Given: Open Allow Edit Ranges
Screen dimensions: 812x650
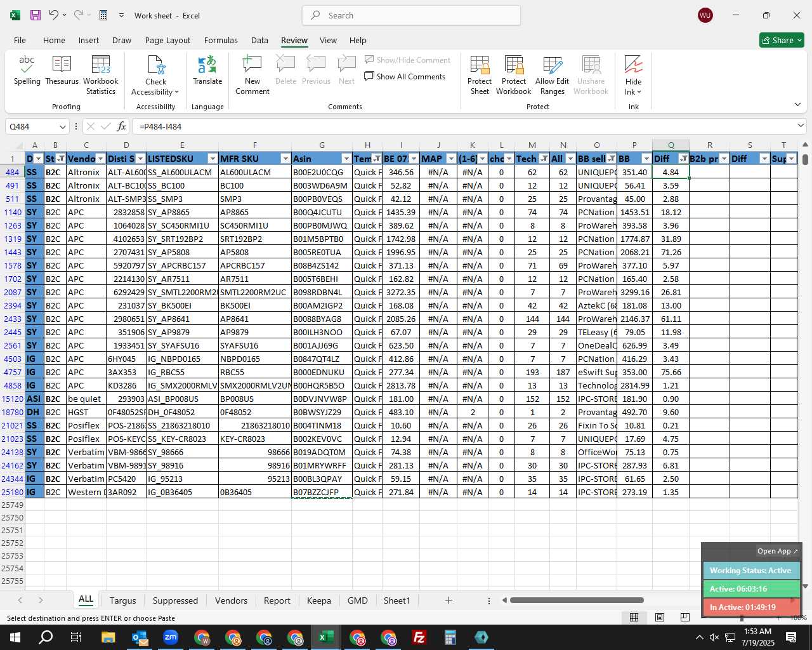Looking at the screenshot, I should [552, 75].
